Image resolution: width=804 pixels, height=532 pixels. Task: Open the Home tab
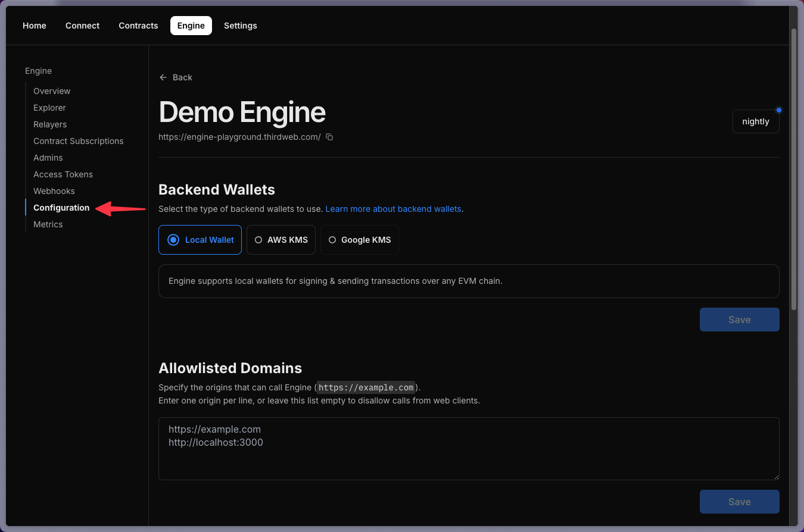(x=35, y=26)
